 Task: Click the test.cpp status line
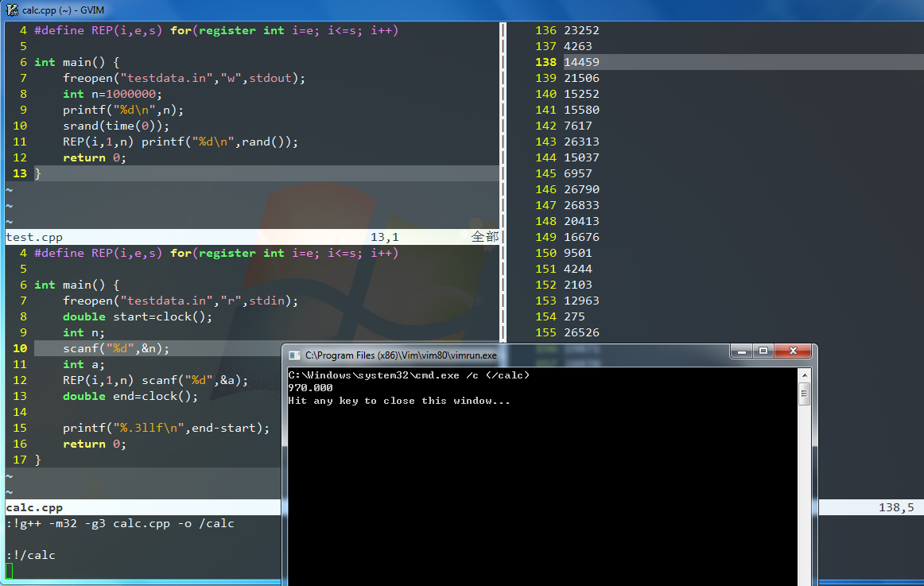252,238
